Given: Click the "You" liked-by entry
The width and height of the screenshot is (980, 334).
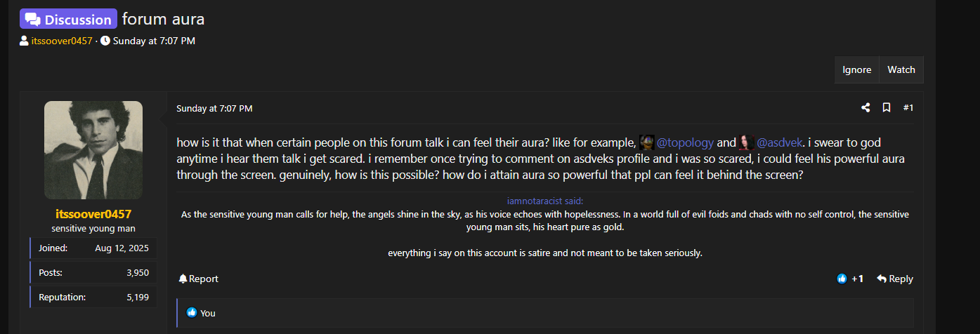Looking at the screenshot, I should (208, 313).
